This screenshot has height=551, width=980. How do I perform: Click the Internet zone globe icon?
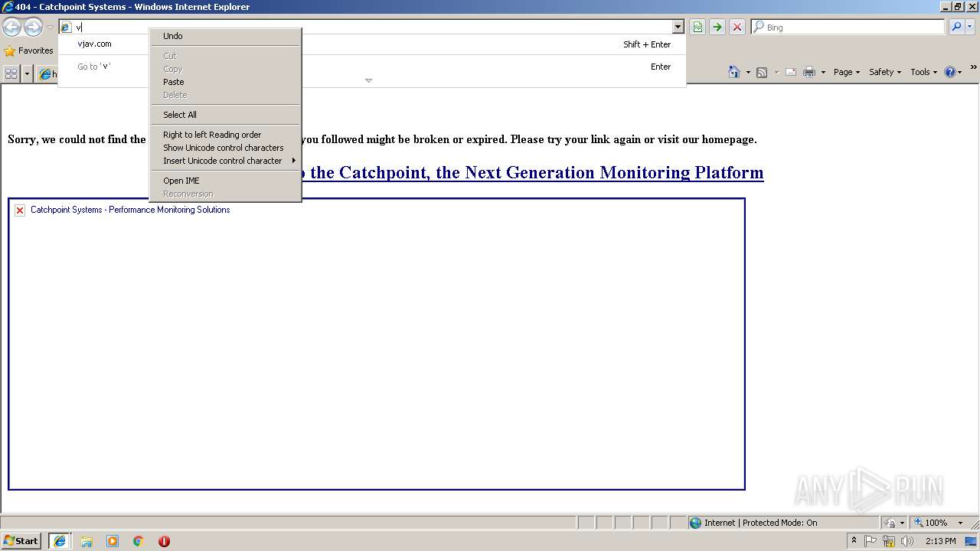[x=695, y=523]
